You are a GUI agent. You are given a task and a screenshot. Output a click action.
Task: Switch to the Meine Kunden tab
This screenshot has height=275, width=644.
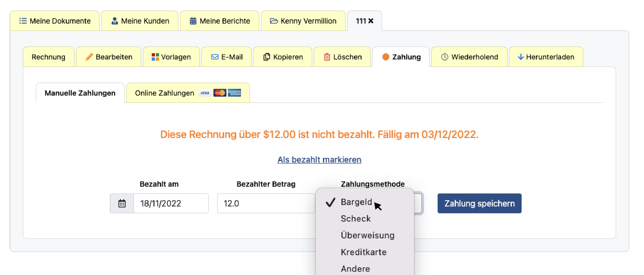pyautogui.click(x=140, y=21)
